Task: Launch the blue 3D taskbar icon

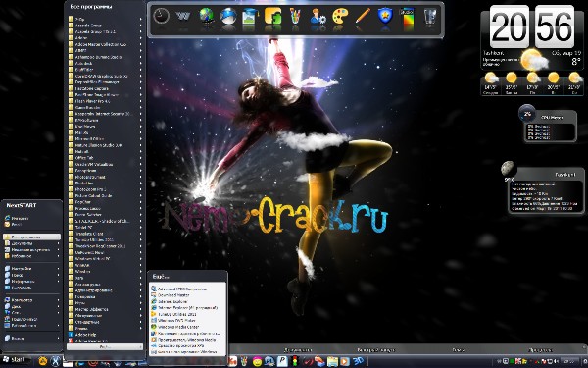Action: 358,361
